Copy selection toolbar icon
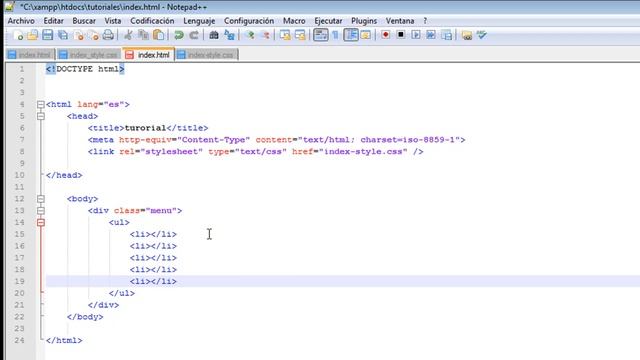Screen dimensions: 640x360 [143, 36]
